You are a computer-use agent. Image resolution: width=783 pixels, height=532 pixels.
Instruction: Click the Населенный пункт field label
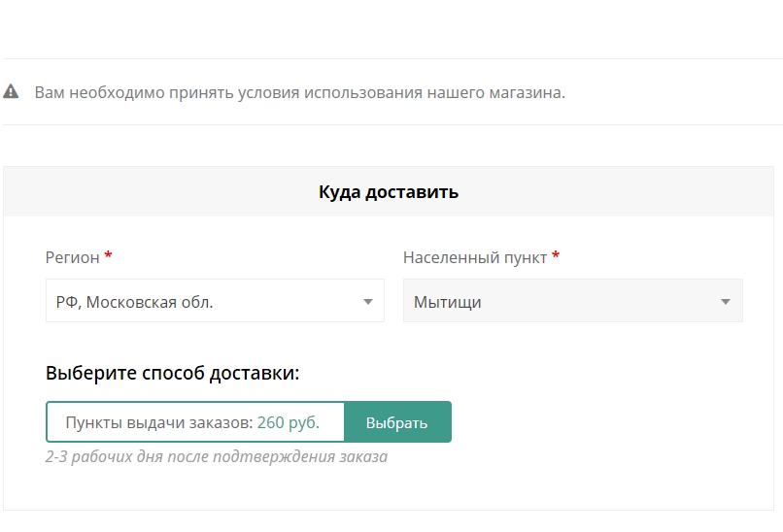point(475,257)
